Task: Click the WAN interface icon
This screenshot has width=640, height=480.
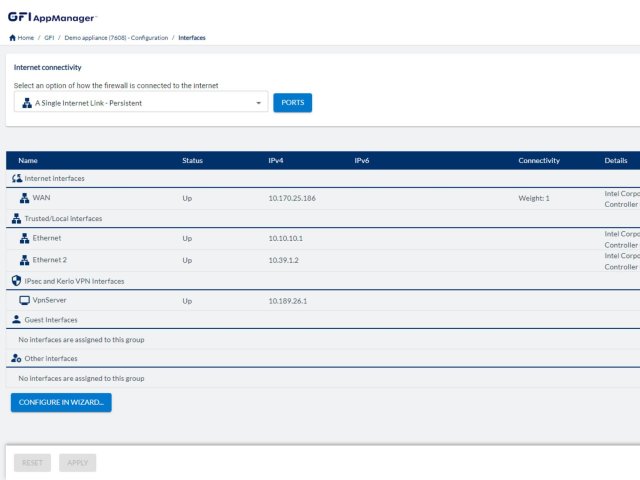Action: [24, 198]
